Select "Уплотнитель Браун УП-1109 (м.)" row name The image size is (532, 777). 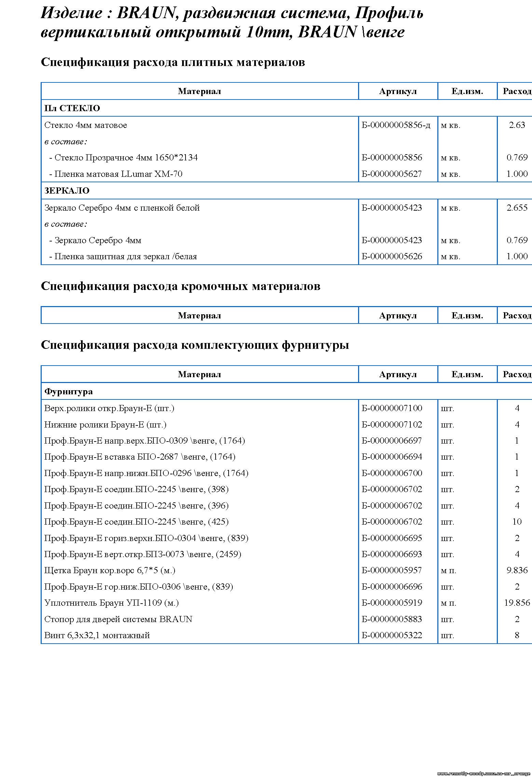point(112,603)
